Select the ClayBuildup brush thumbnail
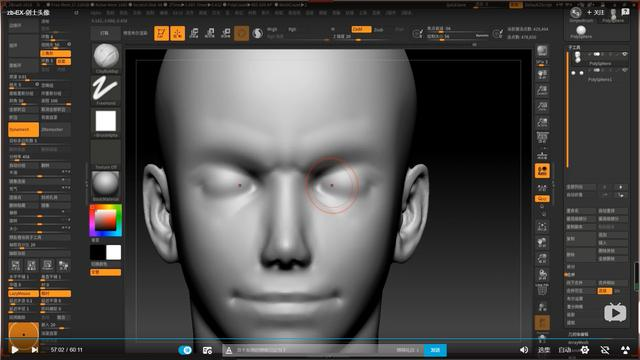This screenshot has height=360, width=640. (x=106, y=56)
